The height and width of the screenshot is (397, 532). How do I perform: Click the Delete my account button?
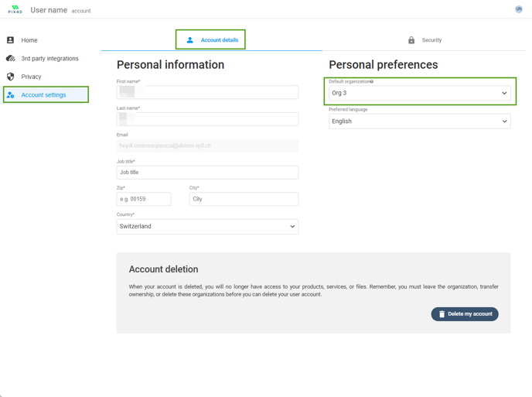click(465, 314)
